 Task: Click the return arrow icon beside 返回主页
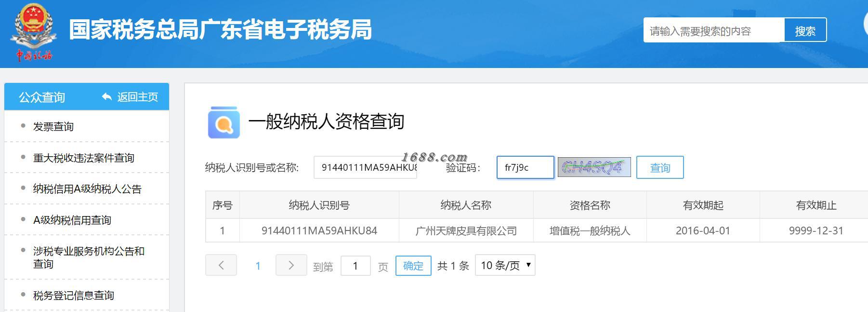(x=106, y=97)
